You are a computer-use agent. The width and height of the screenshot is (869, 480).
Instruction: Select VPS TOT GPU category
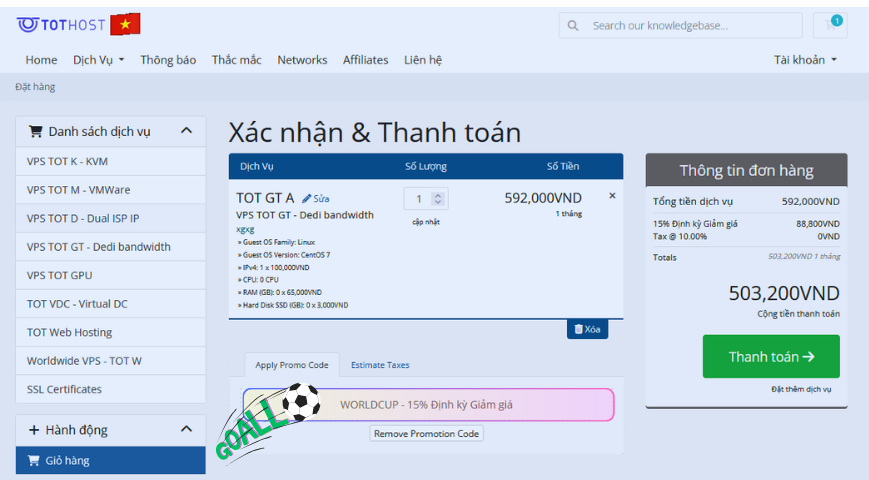pyautogui.click(x=111, y=275)
